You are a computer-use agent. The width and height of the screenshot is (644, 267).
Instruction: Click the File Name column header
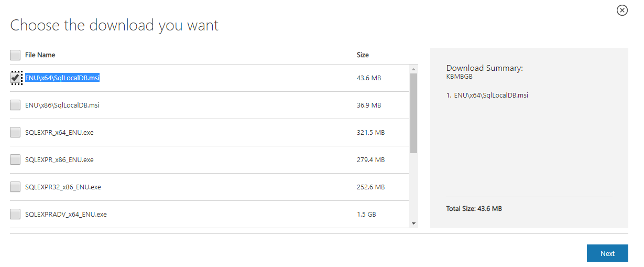40,55
